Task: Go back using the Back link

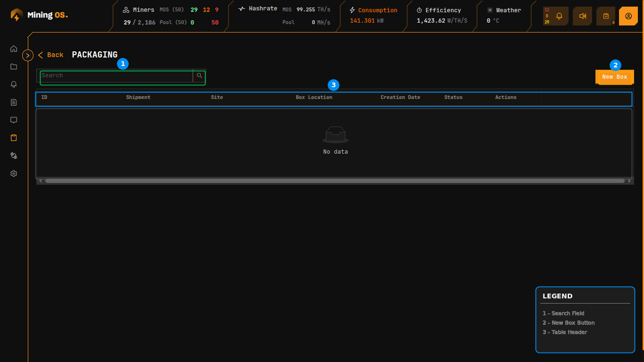Action: 51,55
